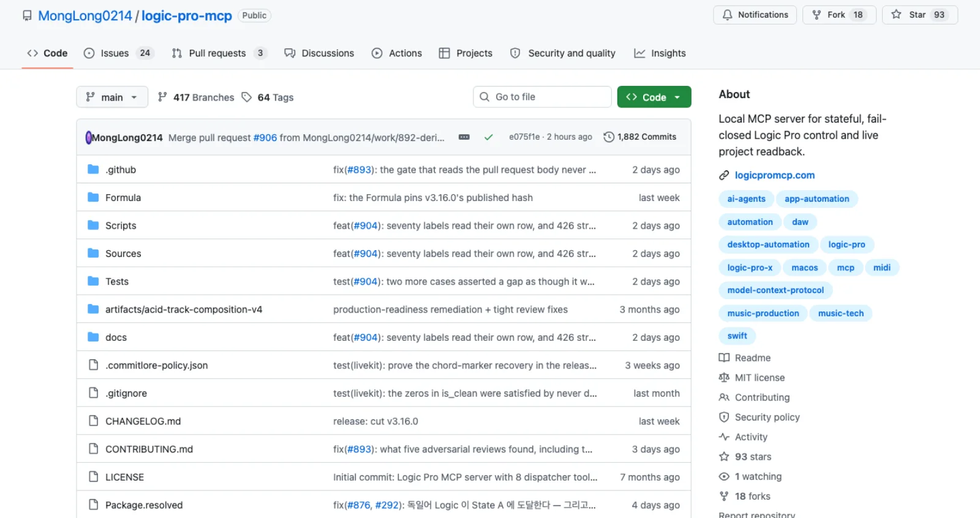Open the .commitlore-policy.json file
Image resolution: width=980 pixels, height=518 pixels.
(157, 365)
